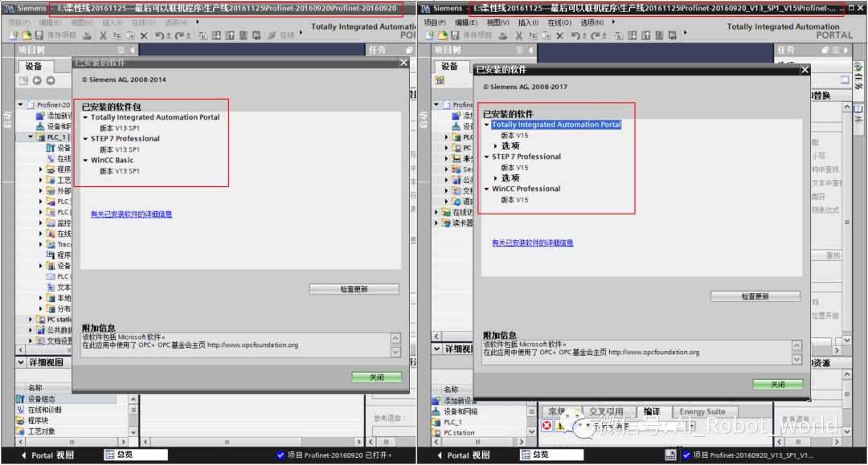Collapse STEP 7 Professional in left dialog

[85, 139]
